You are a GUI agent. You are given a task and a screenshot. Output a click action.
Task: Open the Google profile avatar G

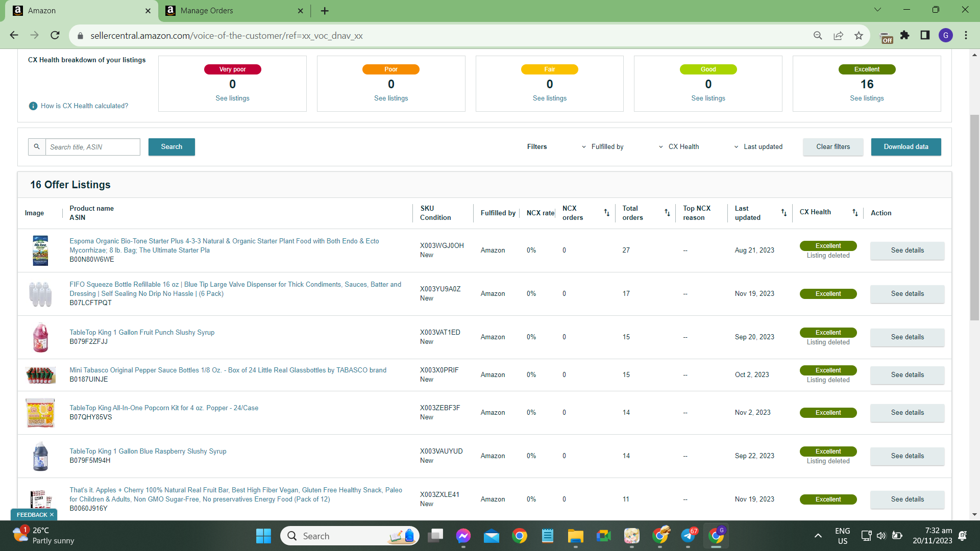[945, 35]
